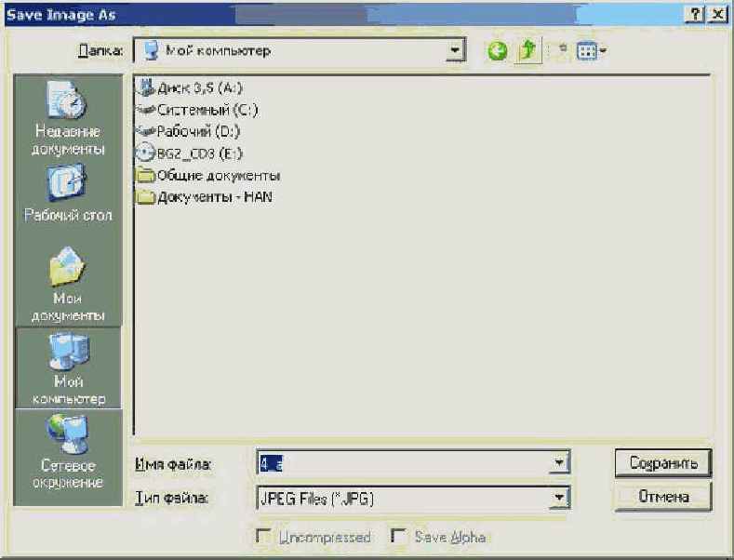Select the Документы - HAN folder icon
Image resolution: width=734 pixels, height=560 pixels.
pos(145,197)
